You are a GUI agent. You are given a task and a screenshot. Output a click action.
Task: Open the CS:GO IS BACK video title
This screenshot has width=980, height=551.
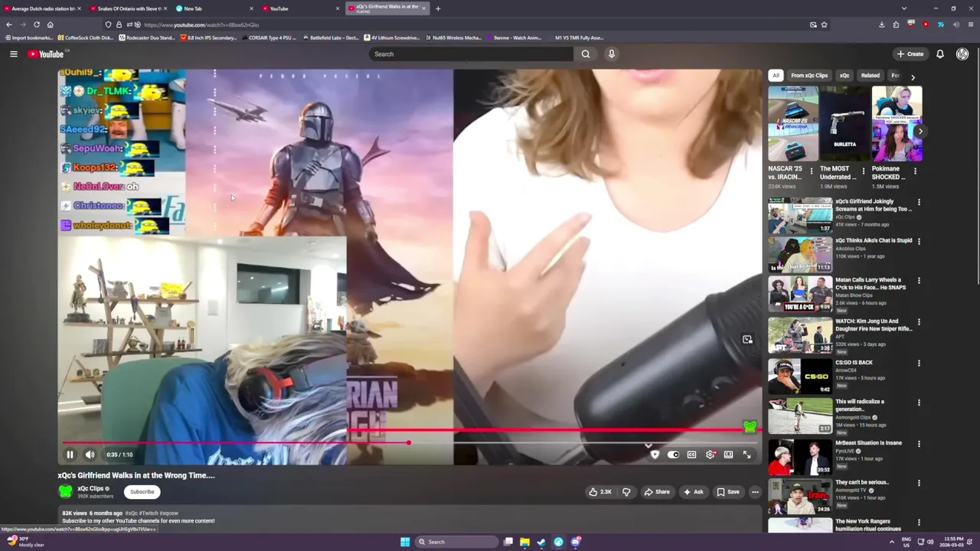pos(854,363)
